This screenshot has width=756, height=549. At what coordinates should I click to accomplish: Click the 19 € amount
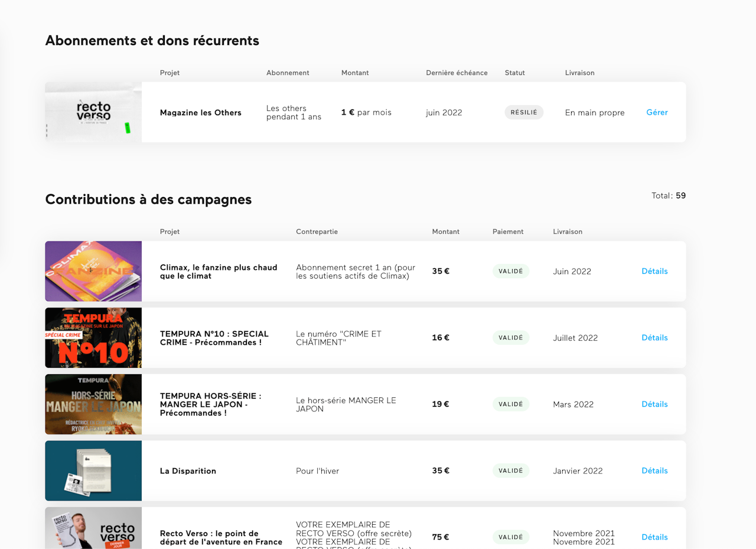[441, 404]
